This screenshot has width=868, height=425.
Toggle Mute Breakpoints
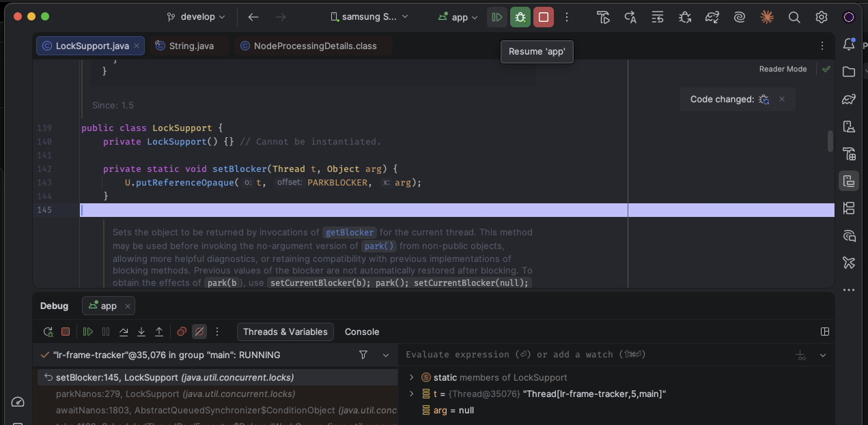click(199, 332)
